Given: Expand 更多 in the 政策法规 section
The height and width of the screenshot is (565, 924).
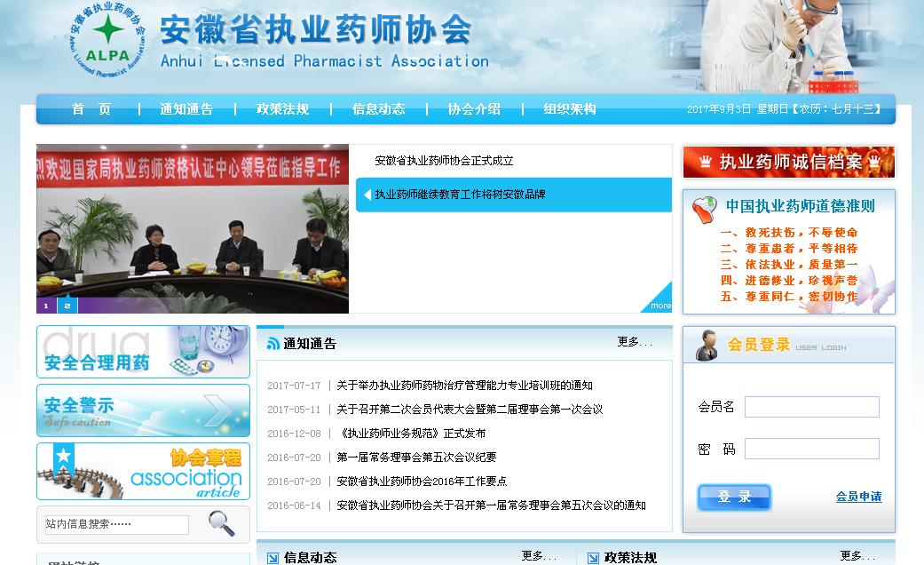Looking at the screenshot, I should (857, 556).
